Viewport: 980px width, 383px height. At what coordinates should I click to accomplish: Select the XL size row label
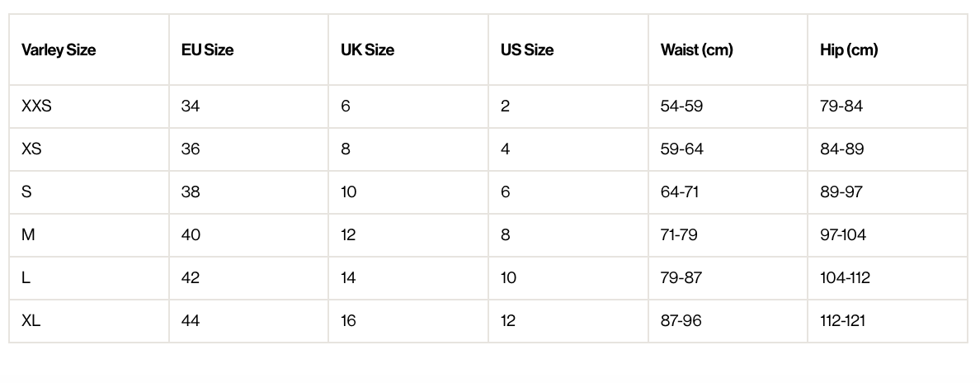click(31, 321)
